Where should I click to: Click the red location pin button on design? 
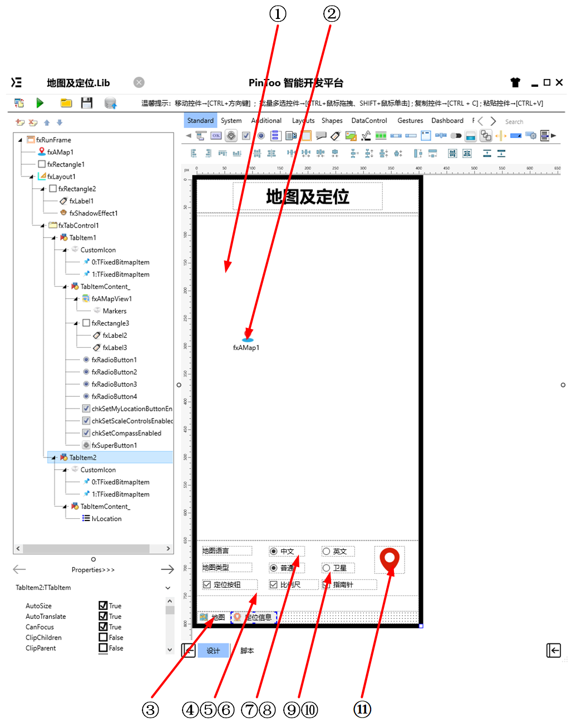[389, 561]
